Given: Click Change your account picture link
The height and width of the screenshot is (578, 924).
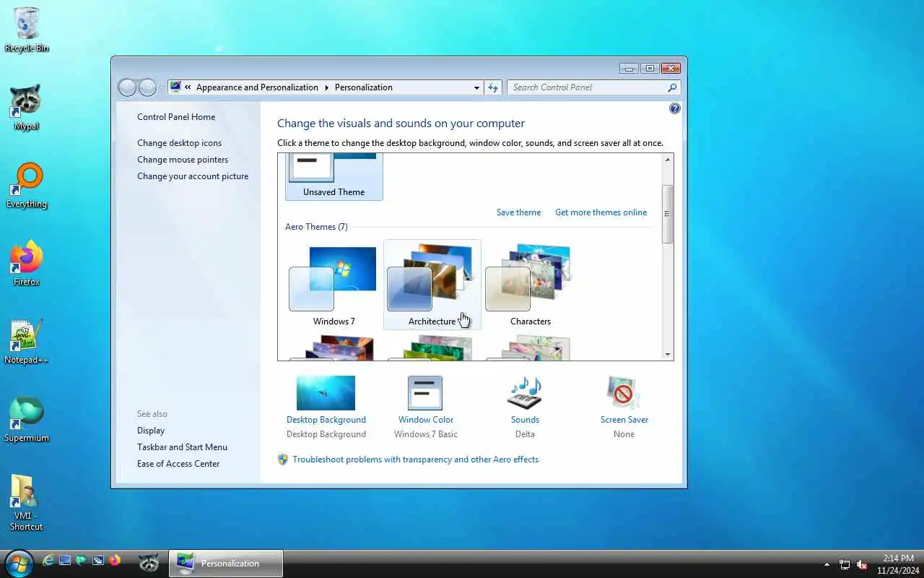Looking at the screenshot, I should (193, 176).
